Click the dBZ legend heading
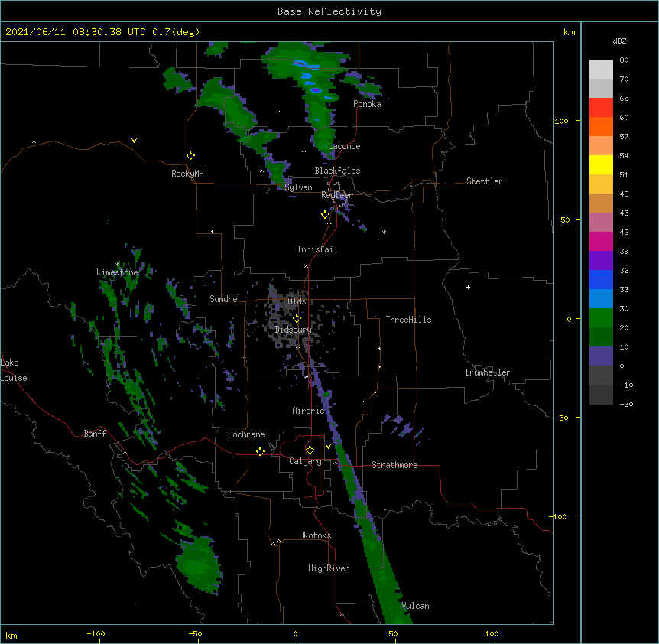This screenshot has width=659, height=644. tap(619, 41)
